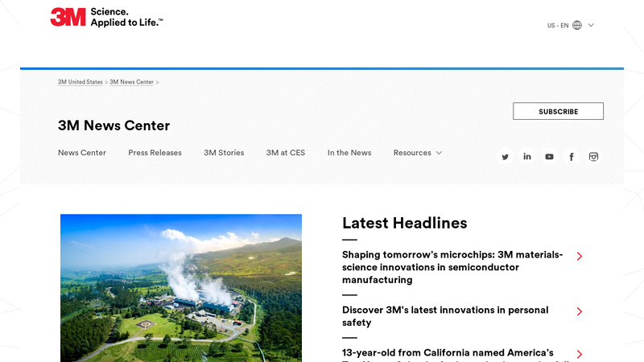Click the 3M News Center heading
The image size is (644, 362).
point(114,125)
